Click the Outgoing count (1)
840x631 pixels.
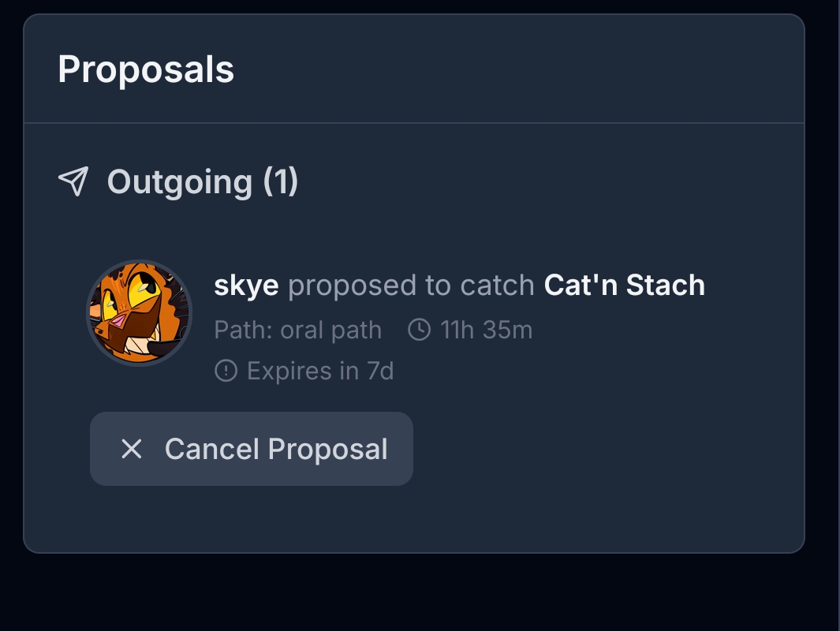click(281, 181)
